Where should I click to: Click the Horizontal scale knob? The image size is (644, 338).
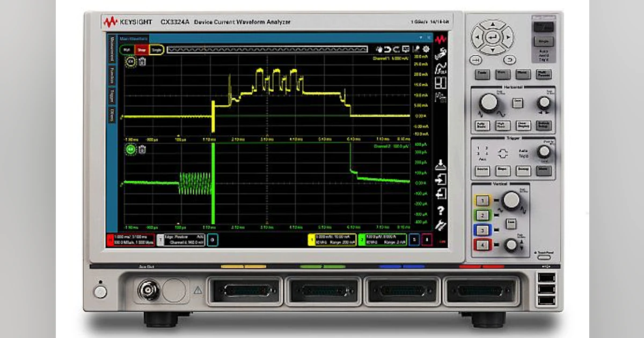tap(490, 102)
